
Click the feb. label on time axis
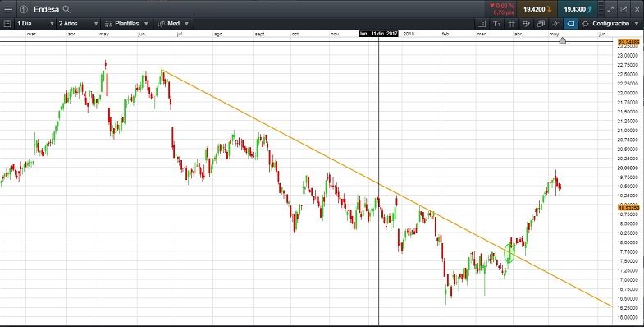point(445,35)
